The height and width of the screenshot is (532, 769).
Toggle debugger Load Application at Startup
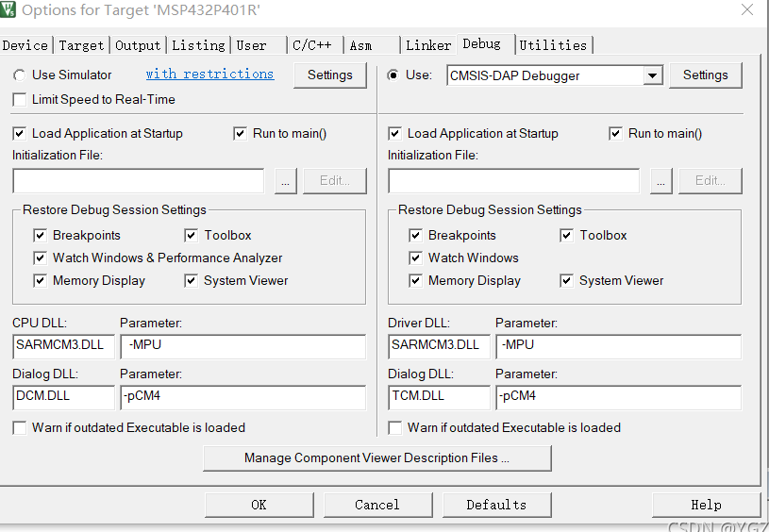394,133
